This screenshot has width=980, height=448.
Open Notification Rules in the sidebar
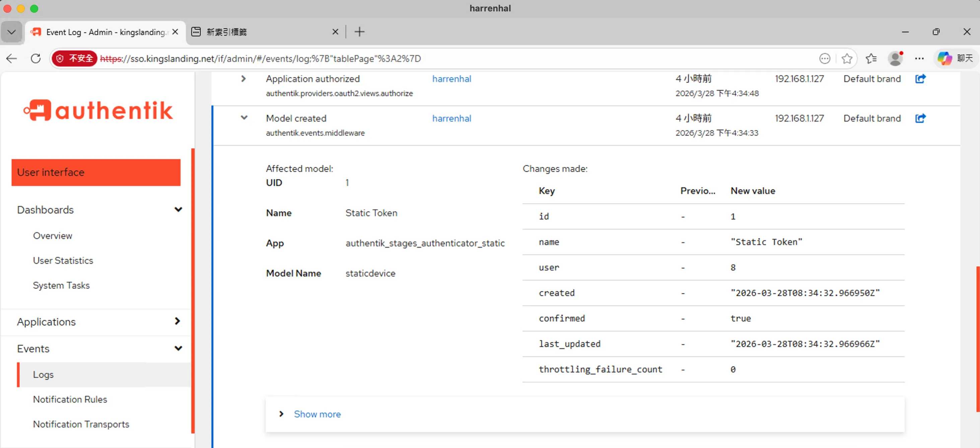point(70,399)
